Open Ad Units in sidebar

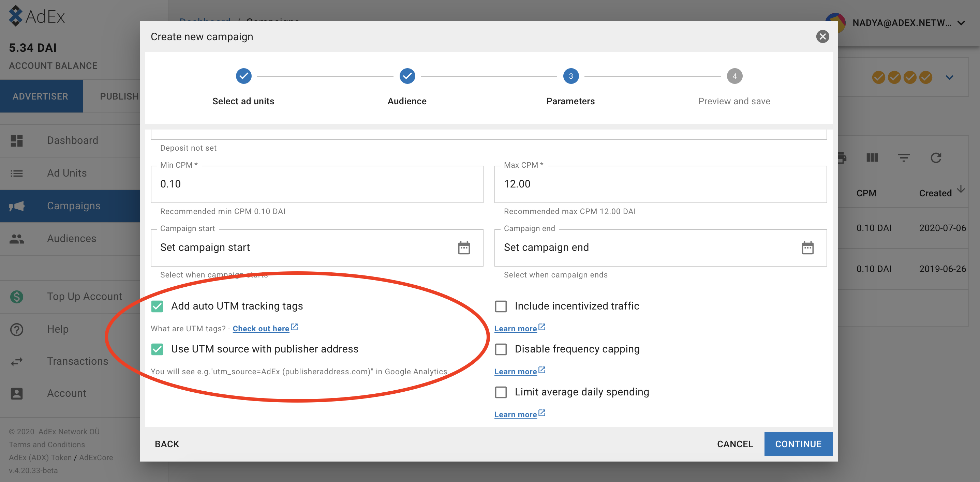[70, 174]
